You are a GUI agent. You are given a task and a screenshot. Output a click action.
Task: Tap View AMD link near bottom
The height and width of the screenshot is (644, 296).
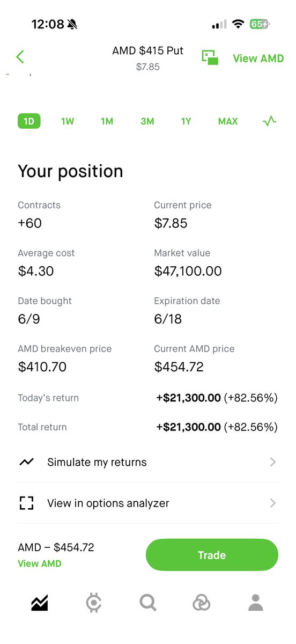coord(40,563)
